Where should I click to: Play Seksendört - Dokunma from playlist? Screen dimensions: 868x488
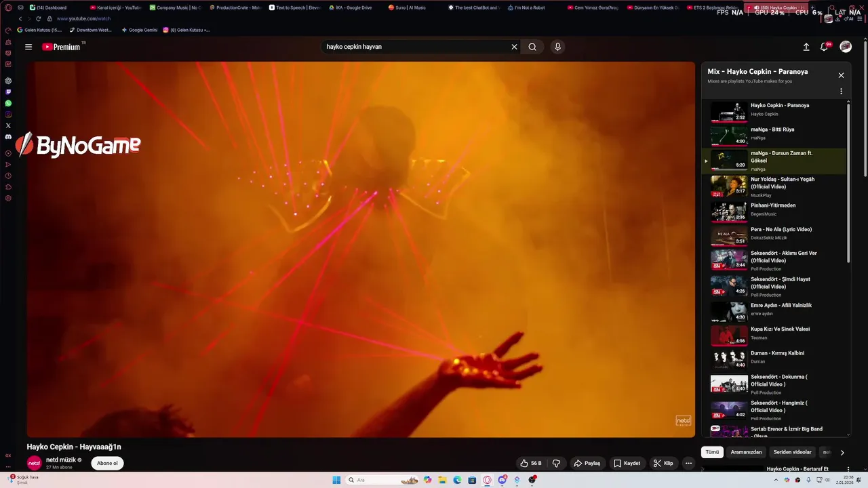coord(775,384)
